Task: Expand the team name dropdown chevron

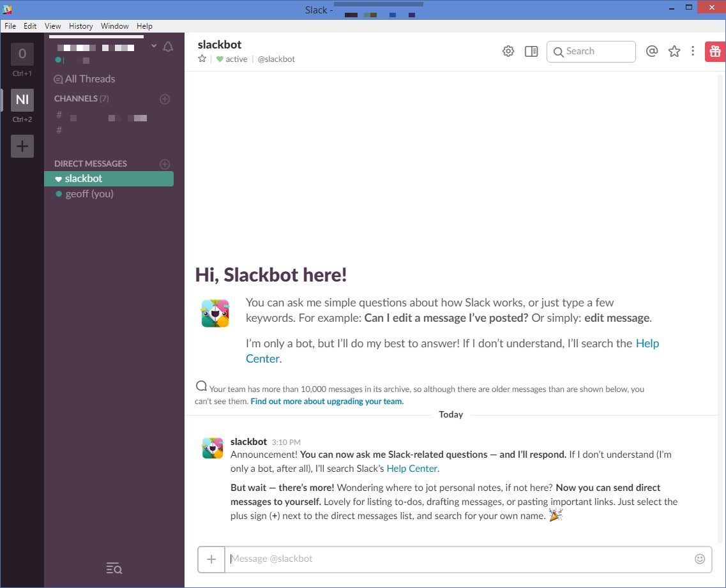Action: (153, 46)
